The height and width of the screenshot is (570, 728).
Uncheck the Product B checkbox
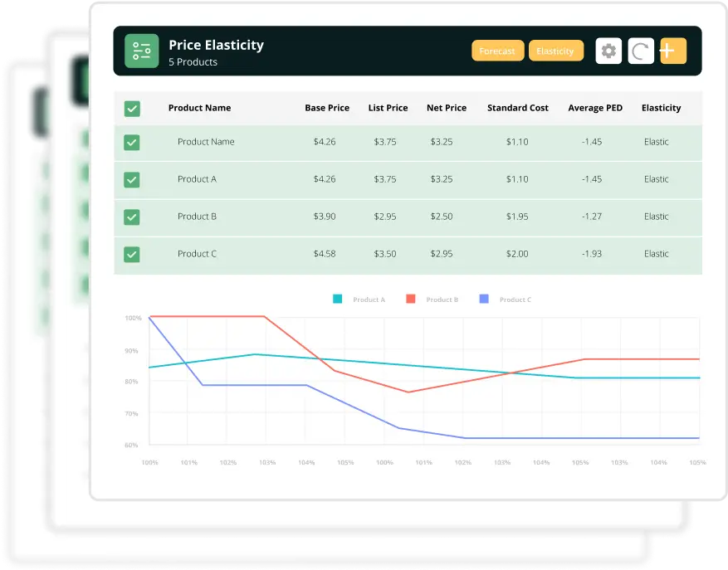[131, 217]
